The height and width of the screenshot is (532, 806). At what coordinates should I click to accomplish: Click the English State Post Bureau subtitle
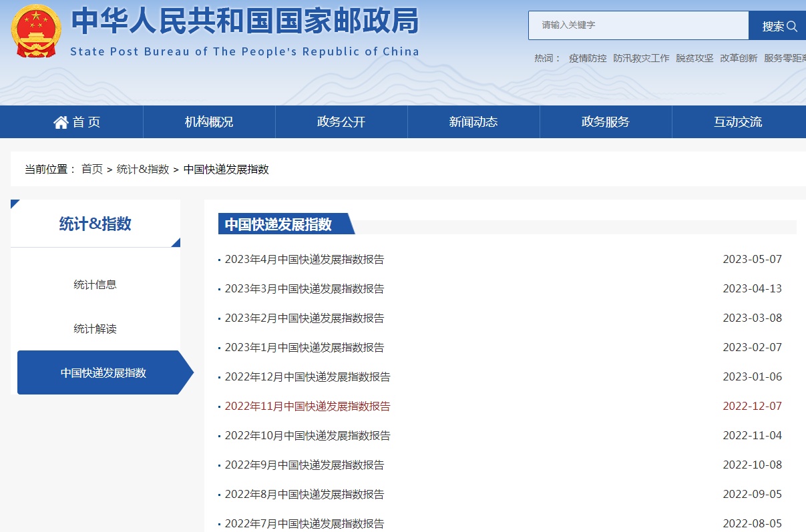click(x=245, y=51)
